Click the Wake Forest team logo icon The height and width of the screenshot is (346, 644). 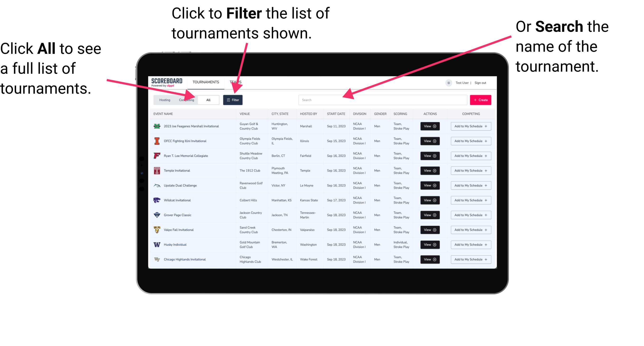click(x=156, y=259)
